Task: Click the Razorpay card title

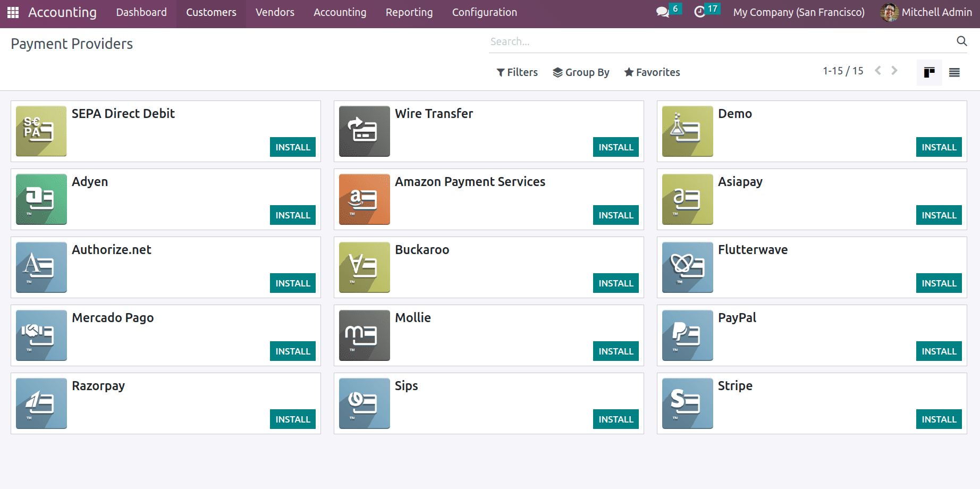Action: coord(98,386)
